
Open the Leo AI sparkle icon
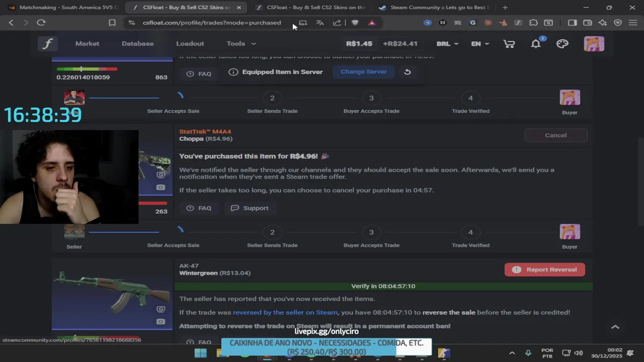[602, 23]
